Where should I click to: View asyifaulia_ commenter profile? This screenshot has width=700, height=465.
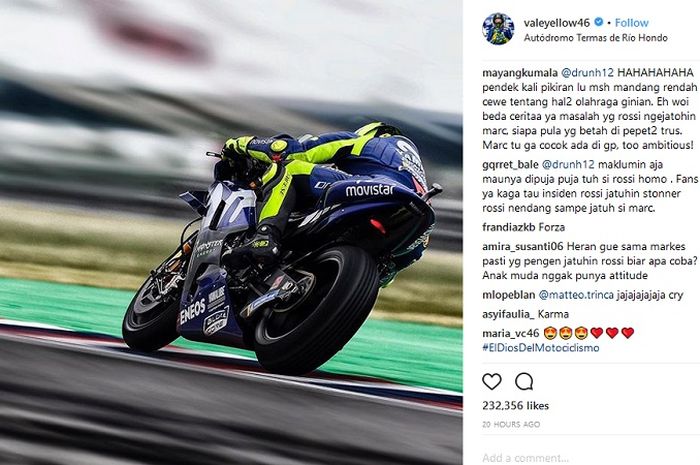(x=508, y=314)
